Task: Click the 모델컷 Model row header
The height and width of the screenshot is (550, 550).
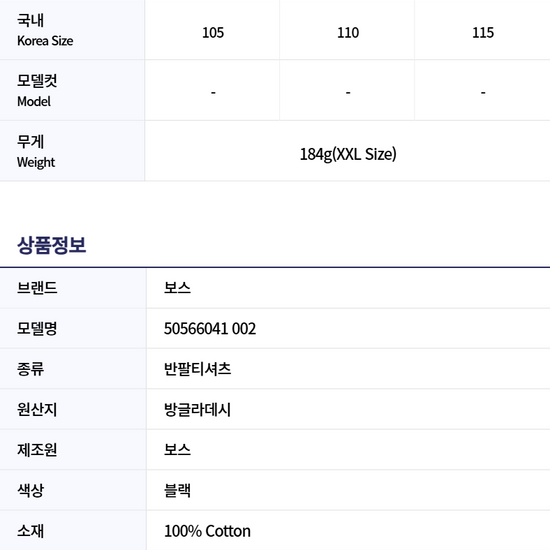Action: [37, 91]
